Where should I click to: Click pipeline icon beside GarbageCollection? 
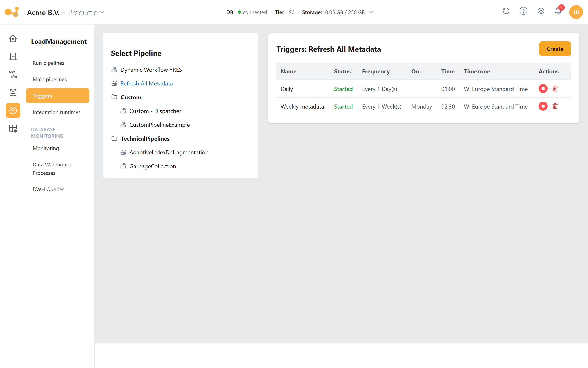(x=123, y=166)
